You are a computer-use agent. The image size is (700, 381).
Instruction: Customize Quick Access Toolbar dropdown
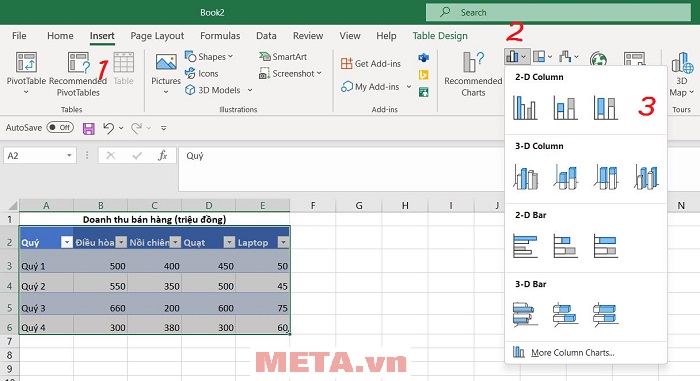pyautogui.click(x=164, y=128)
